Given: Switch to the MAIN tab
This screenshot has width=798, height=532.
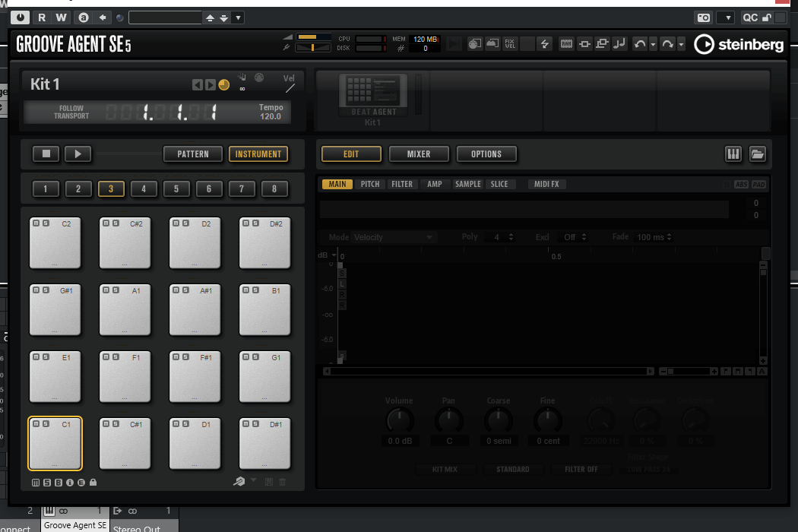Looking at the screenshot, I should click(x=337, y=184).
